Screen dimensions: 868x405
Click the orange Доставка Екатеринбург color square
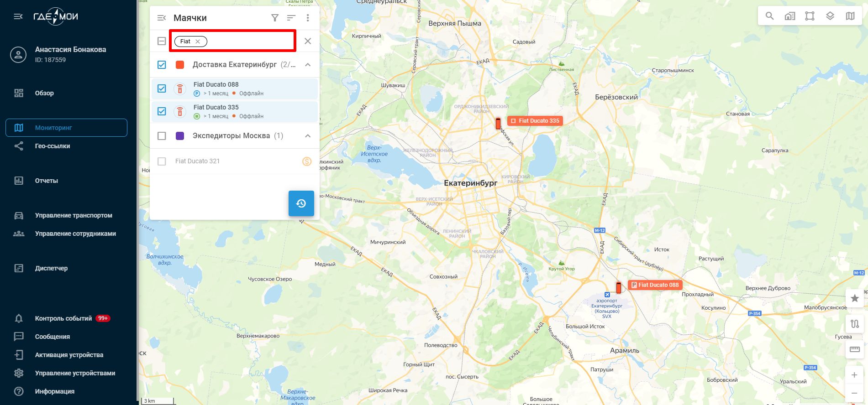pos(180,65)
